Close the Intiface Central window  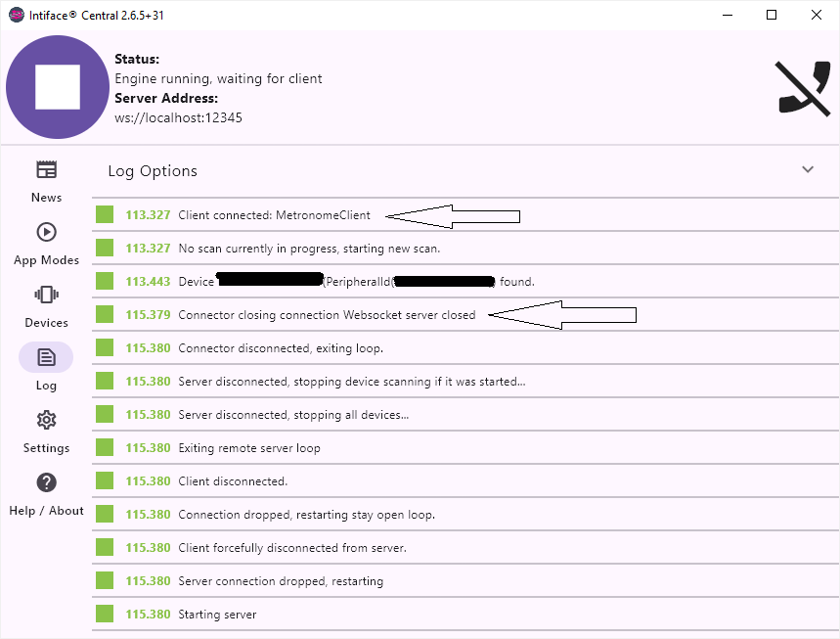(816, 15)
